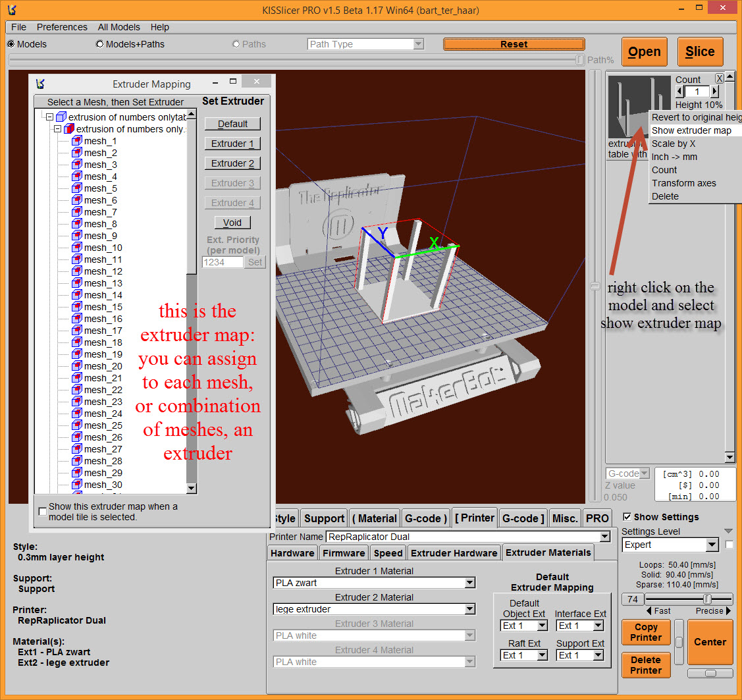Click the mesh_20 cube icon
This screenshot has width=742, height=700.
point(76,366)
